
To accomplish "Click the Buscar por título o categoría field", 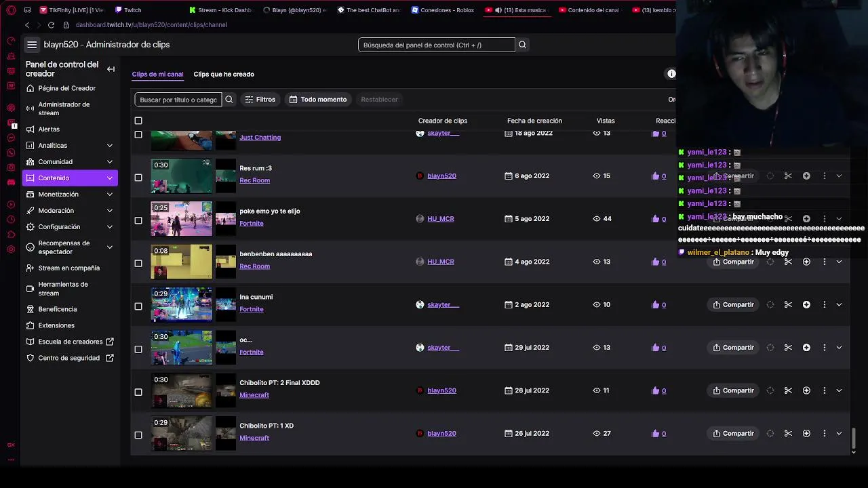I will coord(178,100).
